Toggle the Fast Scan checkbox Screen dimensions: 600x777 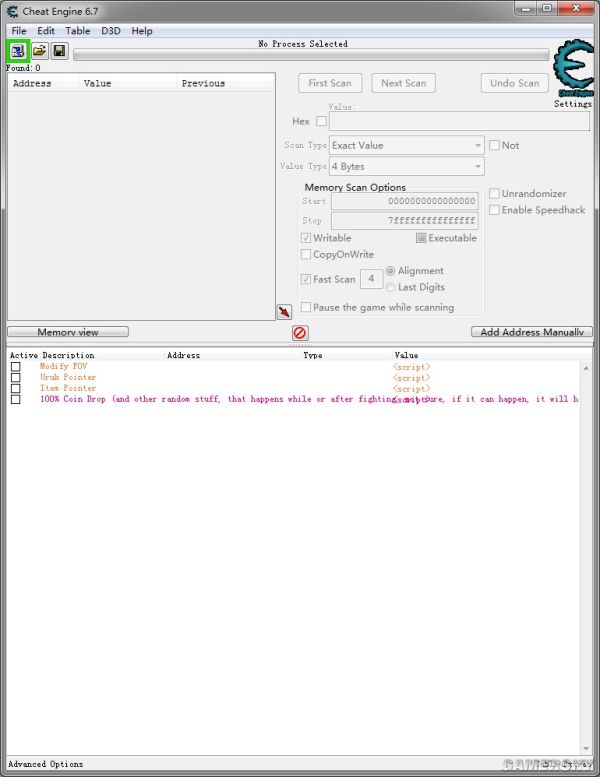point(306,279)
